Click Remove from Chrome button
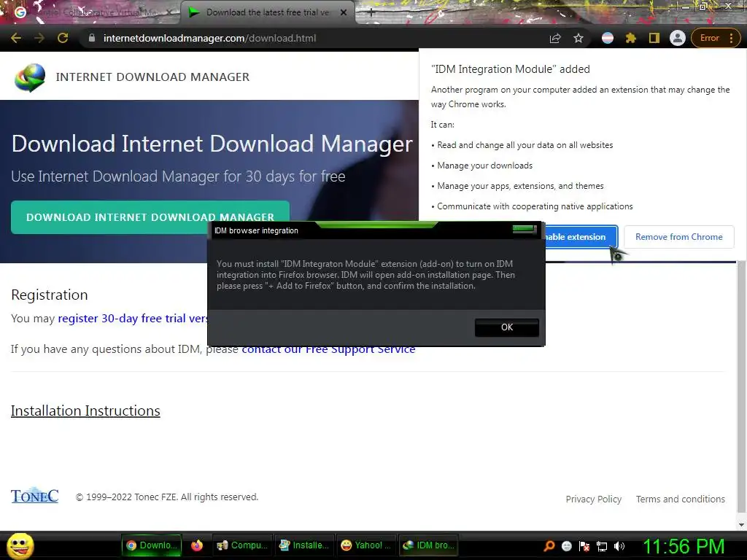Screen dimensions: 747x560 [679, 237]
